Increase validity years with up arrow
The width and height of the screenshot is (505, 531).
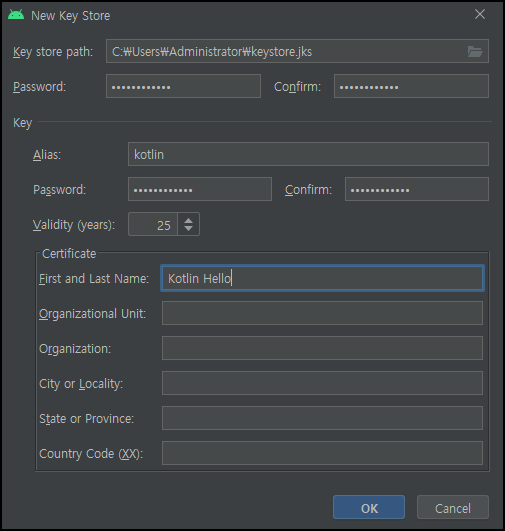click(x=188, y=220)
